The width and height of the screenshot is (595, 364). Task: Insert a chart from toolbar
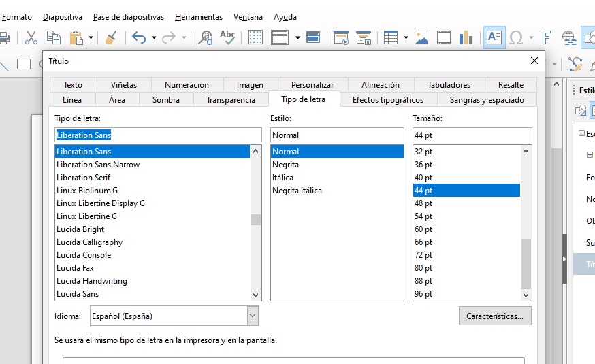coord(466,37)
